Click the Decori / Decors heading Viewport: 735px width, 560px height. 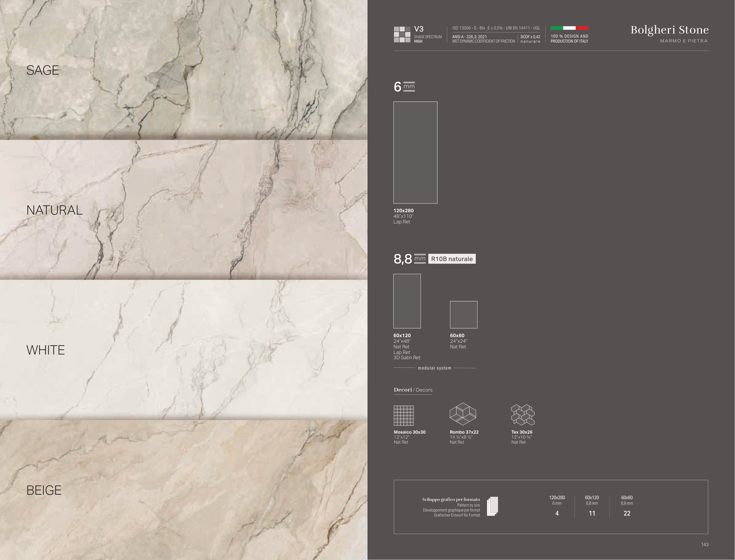coord(413,390)
